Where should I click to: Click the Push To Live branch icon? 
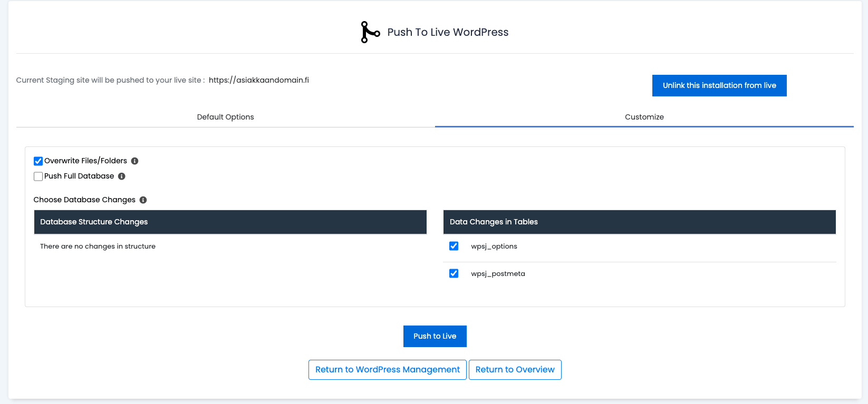(x=370, y=32)
